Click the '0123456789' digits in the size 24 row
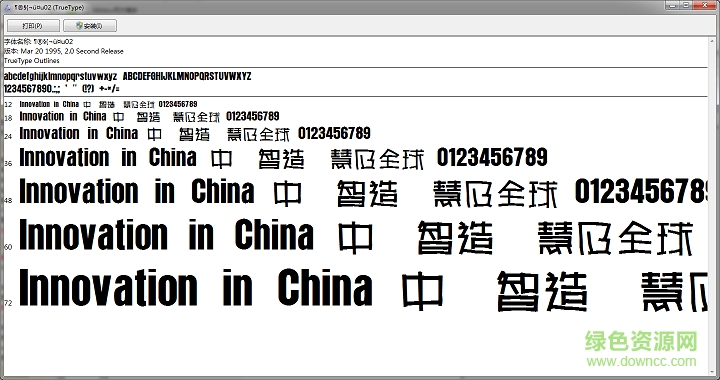The width and height of the screenshot is (720, 380). pos(334,134)
